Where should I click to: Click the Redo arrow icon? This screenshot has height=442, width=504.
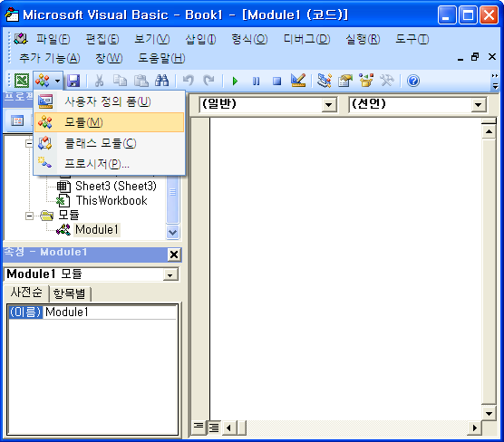click(x=208, y=81)
